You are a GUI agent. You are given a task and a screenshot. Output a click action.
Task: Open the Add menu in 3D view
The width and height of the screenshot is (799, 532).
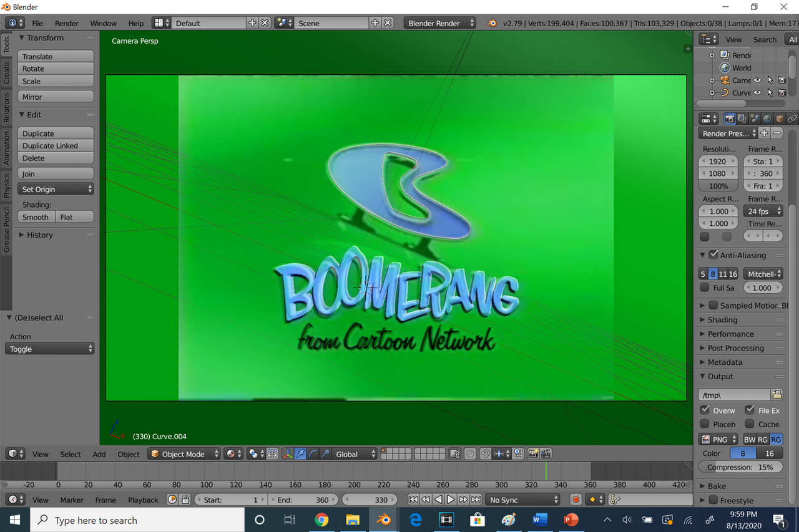(99, 454)
